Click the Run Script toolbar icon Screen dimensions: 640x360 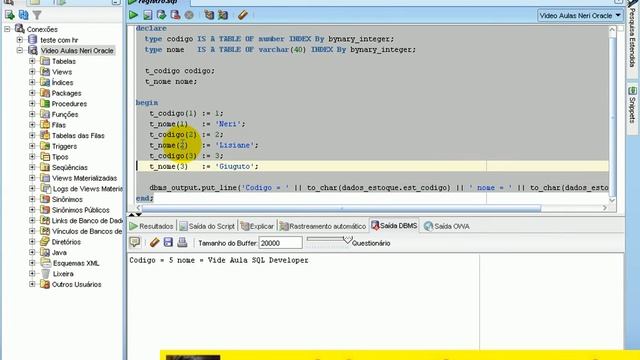[147, 15]
